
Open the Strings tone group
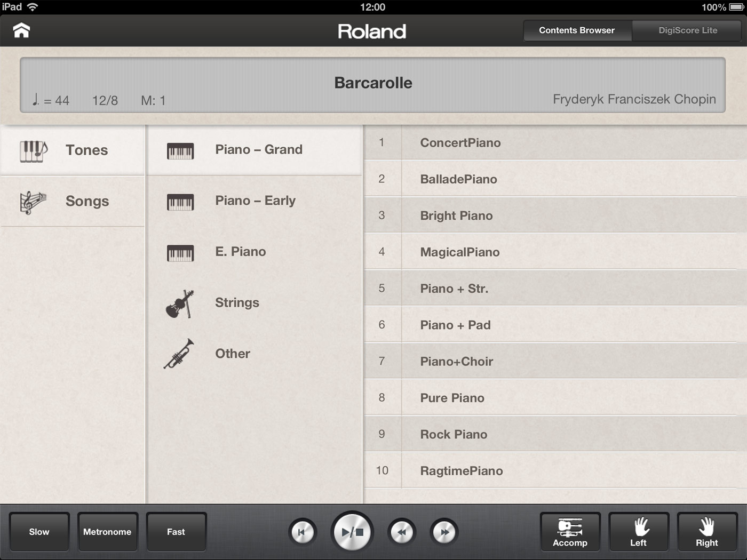[x=255, y=303]
